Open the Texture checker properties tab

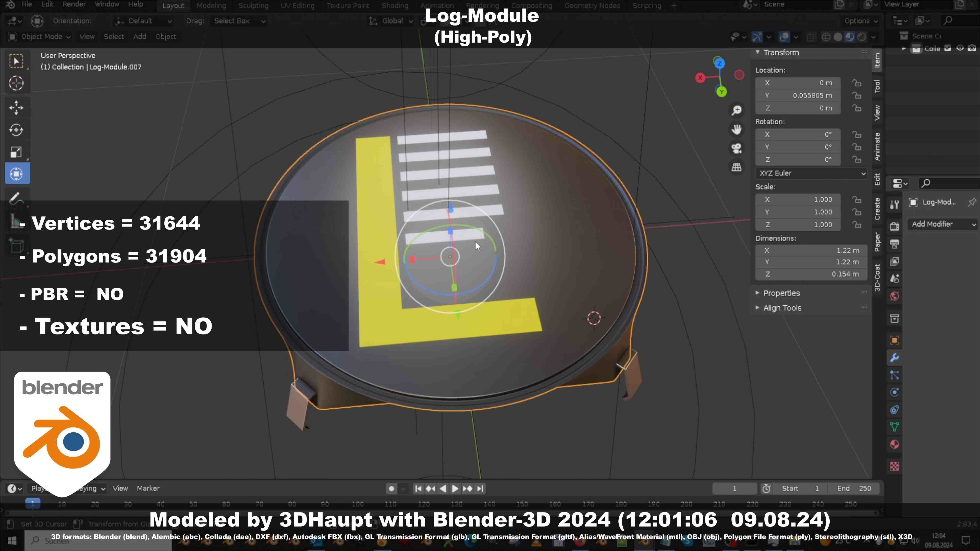pos(895,466)
